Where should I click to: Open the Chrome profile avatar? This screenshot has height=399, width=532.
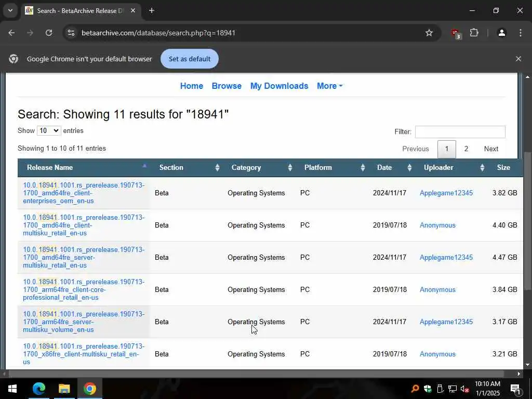[x=501, y=33]
